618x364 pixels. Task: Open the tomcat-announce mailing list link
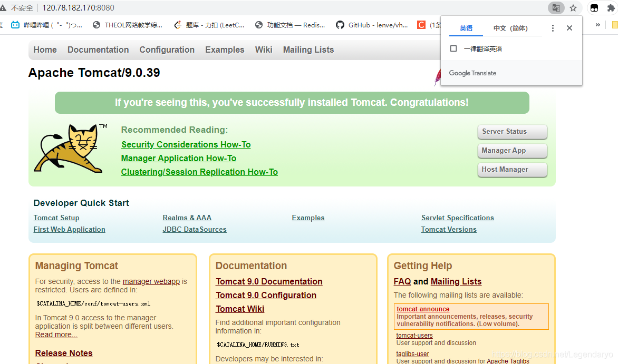click(x=423, y=309)
